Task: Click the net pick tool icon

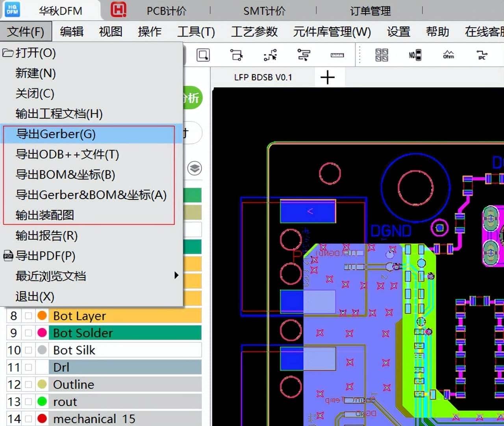Action: [x=270, y=55]
